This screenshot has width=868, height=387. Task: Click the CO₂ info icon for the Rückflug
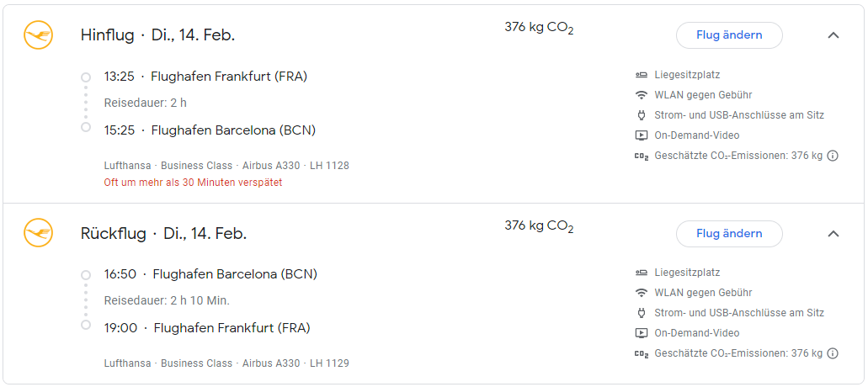pos(833,353)
